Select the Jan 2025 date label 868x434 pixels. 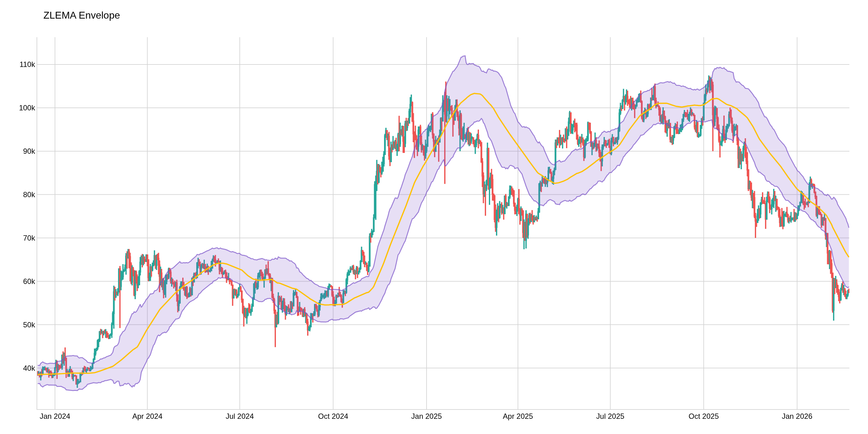pyautogui.click(x=426, y=416)
